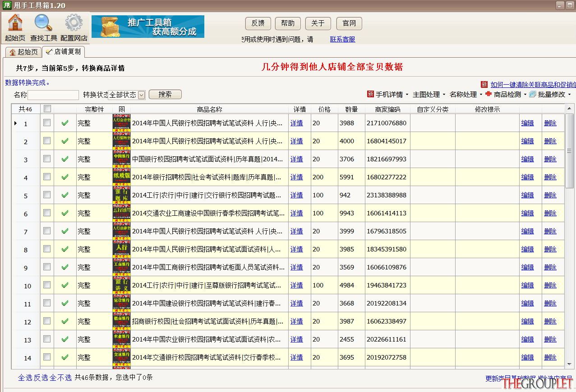Click the red 新 icon beside 手机详情
The image size is (576, 392).
371,94
